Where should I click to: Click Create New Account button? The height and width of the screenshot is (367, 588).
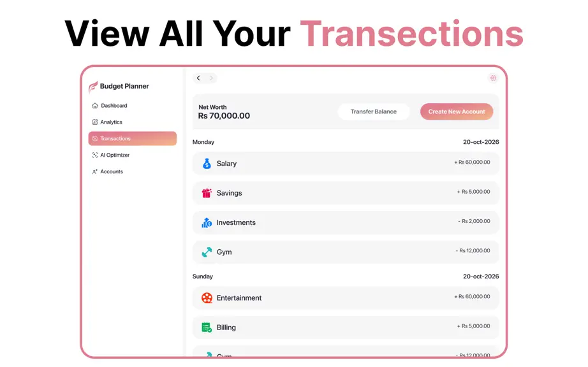pyautogui.click(x=457, y=112)
